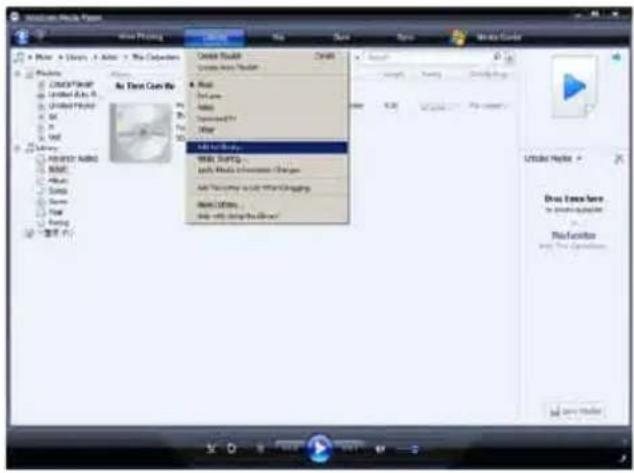The width and height of the screenshot is (634, 473).
Task: Select Album in Library tree
Action: pos(58,180)
